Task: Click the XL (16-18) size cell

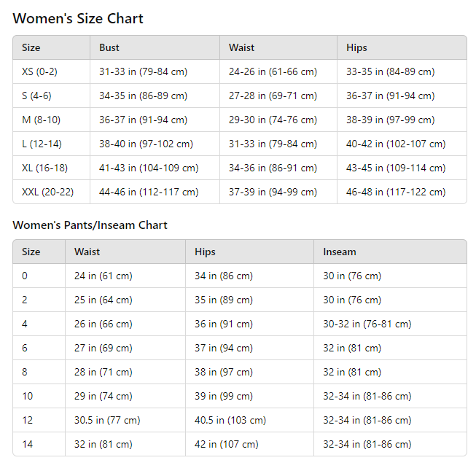Action: [x=44, y=168]
